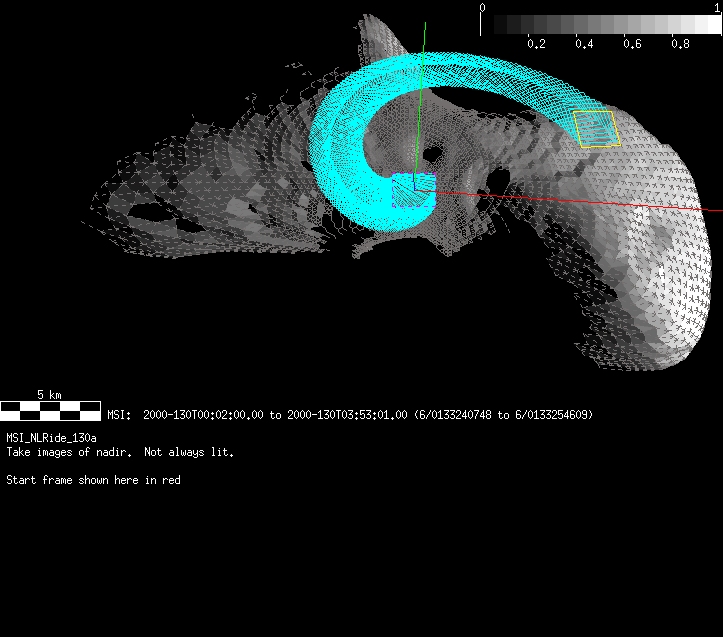Click the 0.2 label on the color scale

point(536,44)
